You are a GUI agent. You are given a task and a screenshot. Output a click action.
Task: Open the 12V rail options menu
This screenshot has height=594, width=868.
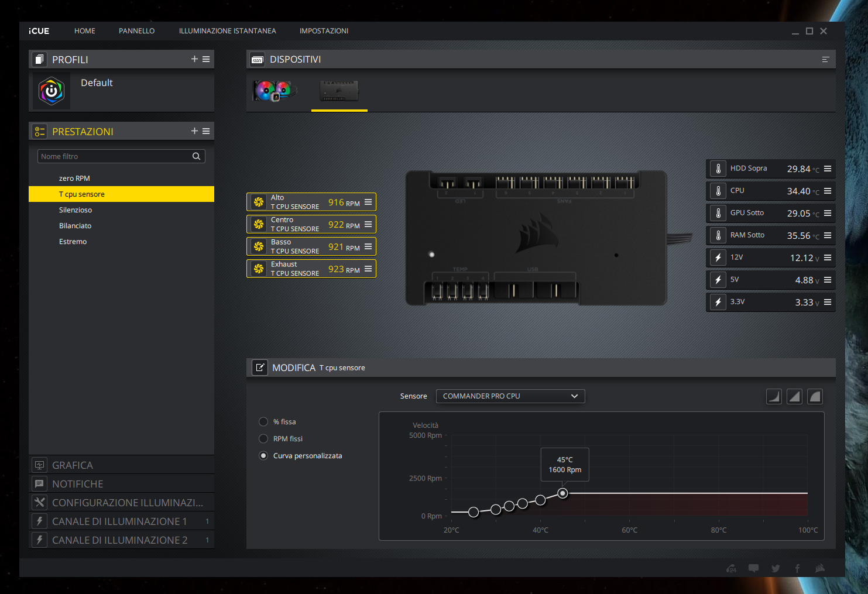coord(828,257)
